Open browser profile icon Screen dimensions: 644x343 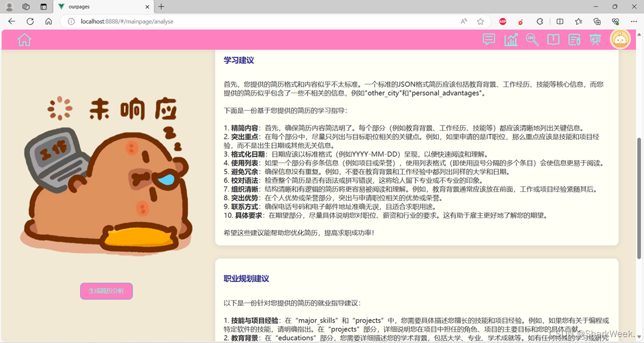coord(9,7)
